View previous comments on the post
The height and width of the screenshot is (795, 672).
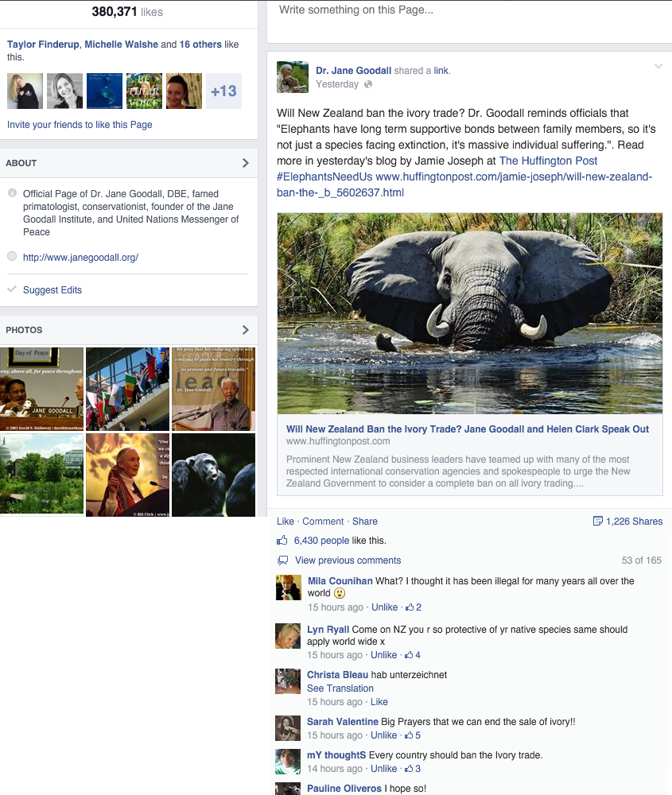click(x=348, y=560)
